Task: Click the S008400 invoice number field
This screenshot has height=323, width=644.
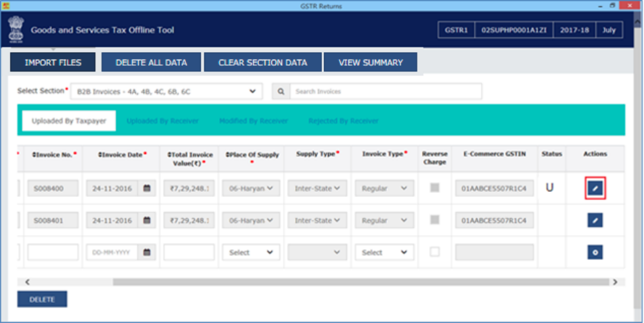Action: 53,188
